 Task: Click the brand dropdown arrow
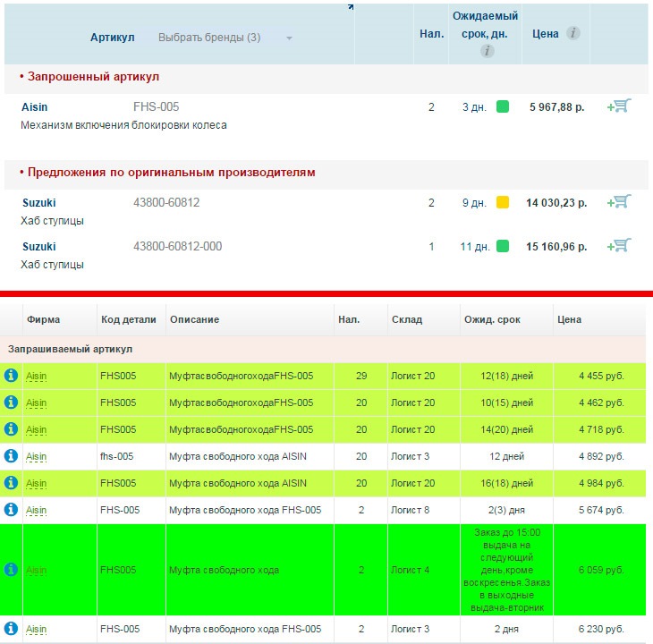(289, 38)
